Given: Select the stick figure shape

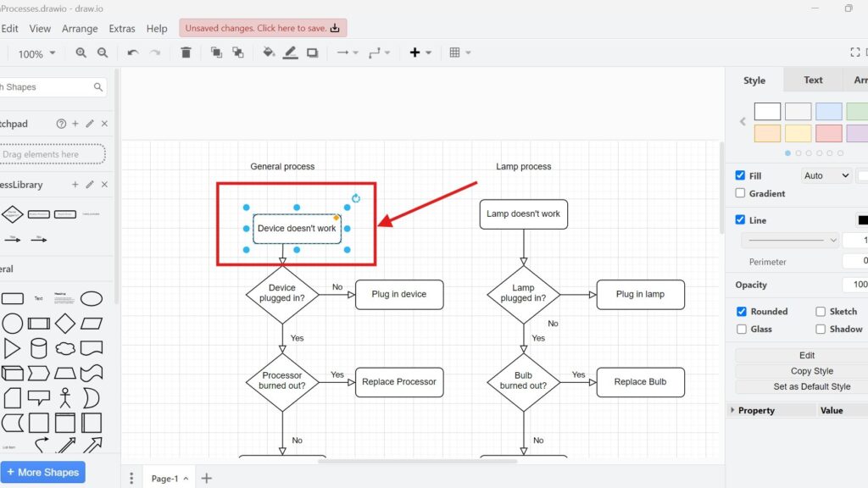Looking at the screenshot, I should click(64, 396).
